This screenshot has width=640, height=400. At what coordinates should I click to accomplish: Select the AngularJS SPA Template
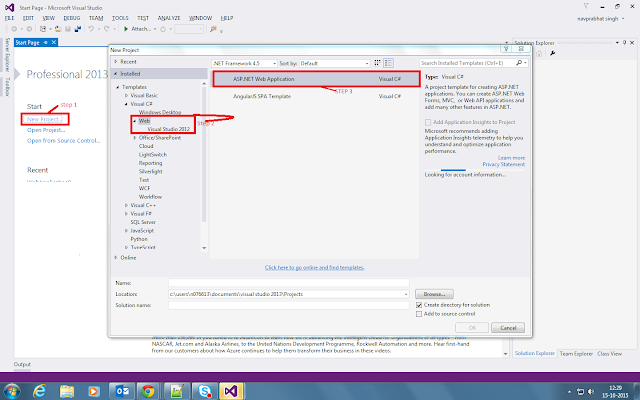tap(316, 96)
